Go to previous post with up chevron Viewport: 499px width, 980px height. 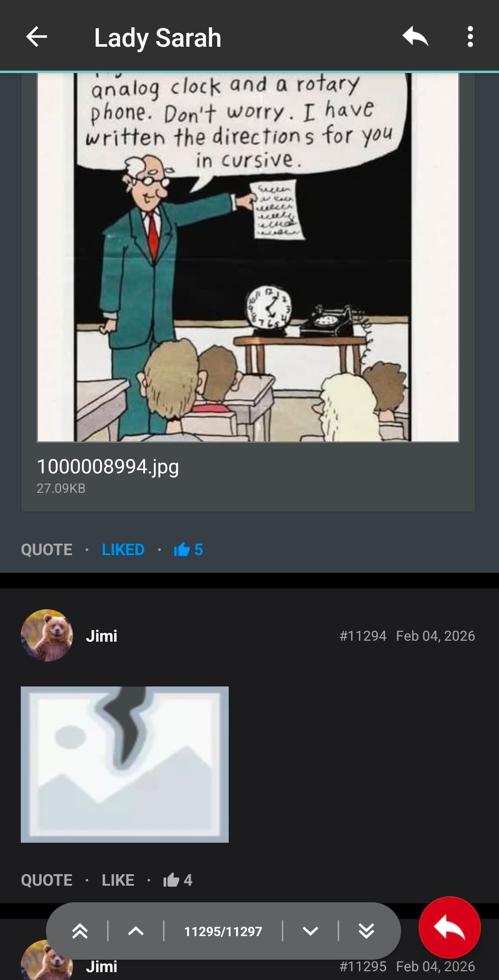[135, 931]
